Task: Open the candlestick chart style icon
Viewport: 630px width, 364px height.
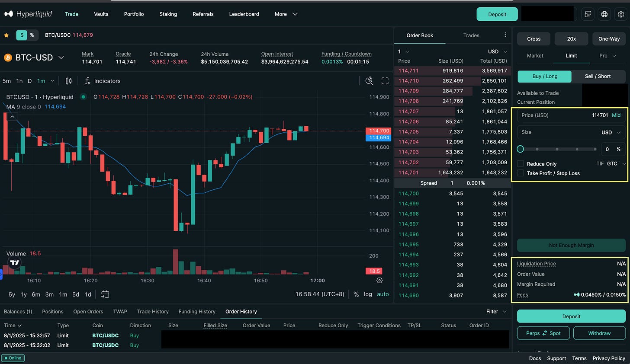Action: click(x=68, y=81)
